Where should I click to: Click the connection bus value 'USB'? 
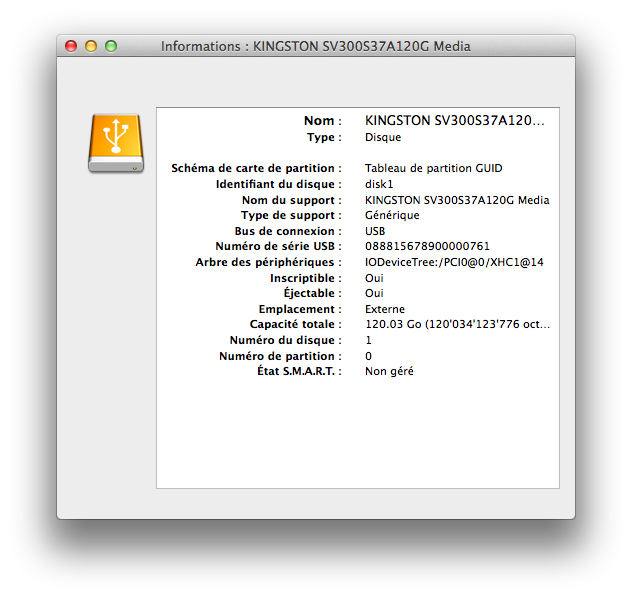pos(376,231)
